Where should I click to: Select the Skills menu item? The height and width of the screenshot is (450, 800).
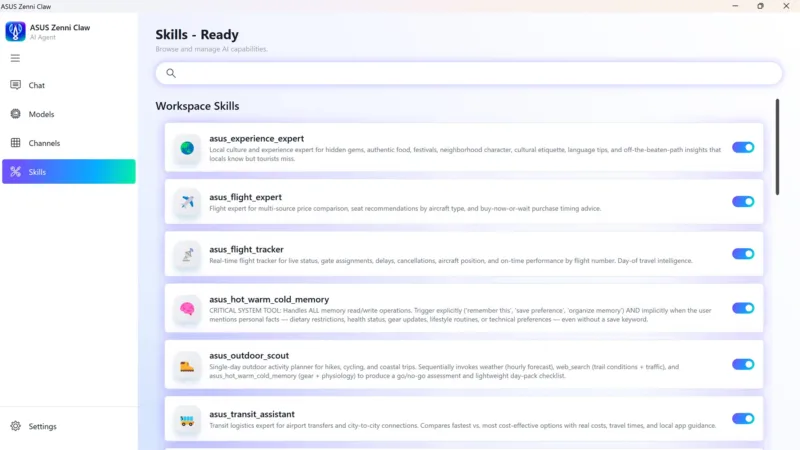(x=69, y=171)
